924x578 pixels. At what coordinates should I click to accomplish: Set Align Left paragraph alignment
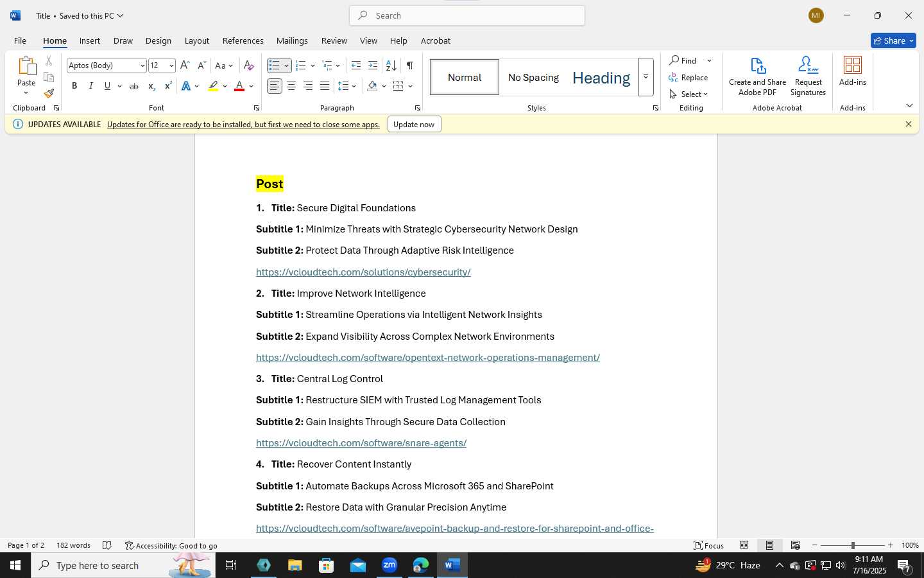point(275,86)
